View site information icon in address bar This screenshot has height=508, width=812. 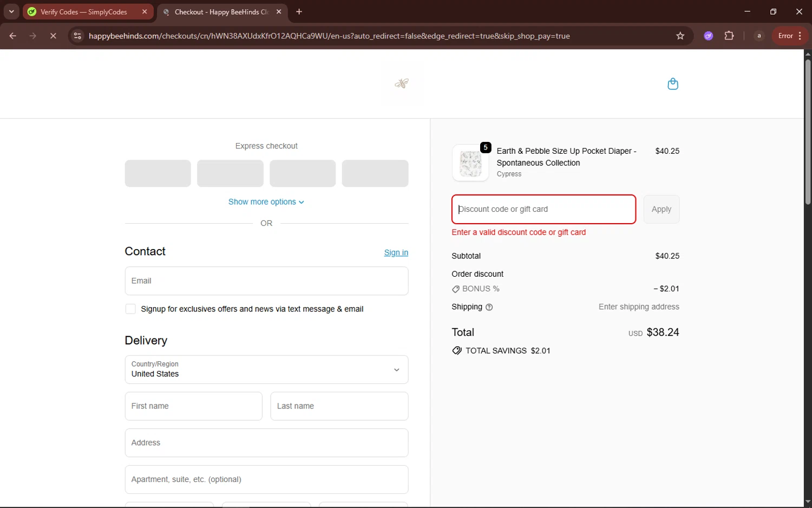[x=77, y=36]
